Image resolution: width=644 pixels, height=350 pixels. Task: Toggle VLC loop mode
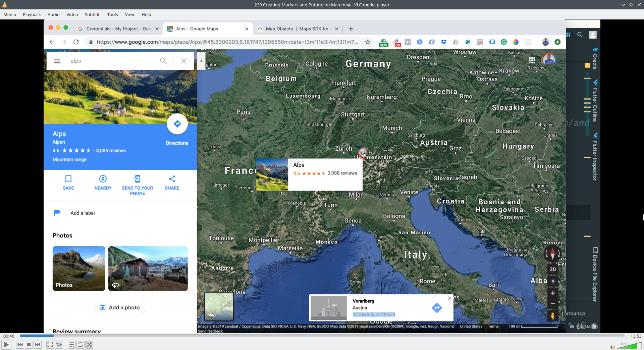click(x=80, y=345)
